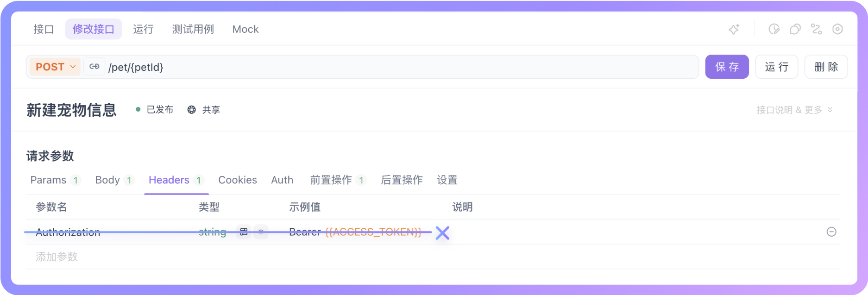
Task: Open the Auth tab
Action: pos(282,180)
